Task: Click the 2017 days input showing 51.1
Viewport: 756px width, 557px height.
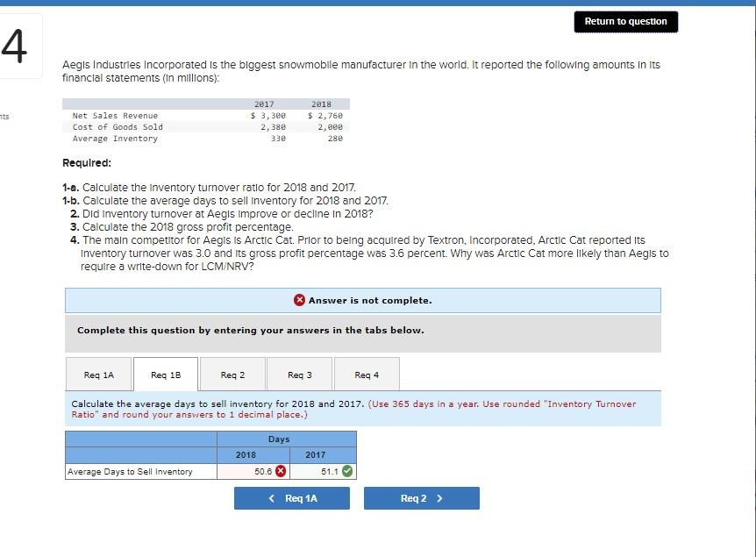Action: pyautogui.click(x=323, y=471)
